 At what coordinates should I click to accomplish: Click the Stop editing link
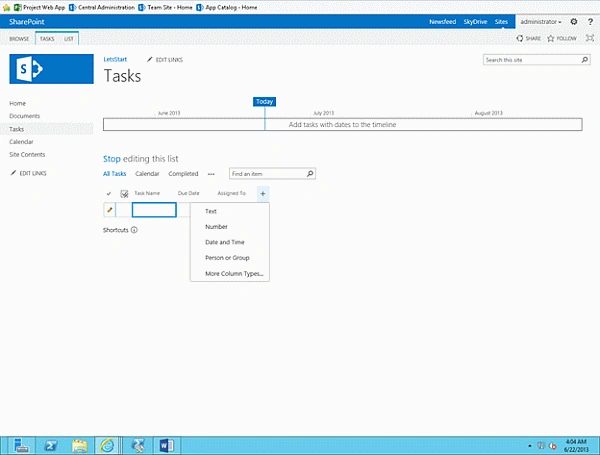pyautogui.click(x=112, y=159)
